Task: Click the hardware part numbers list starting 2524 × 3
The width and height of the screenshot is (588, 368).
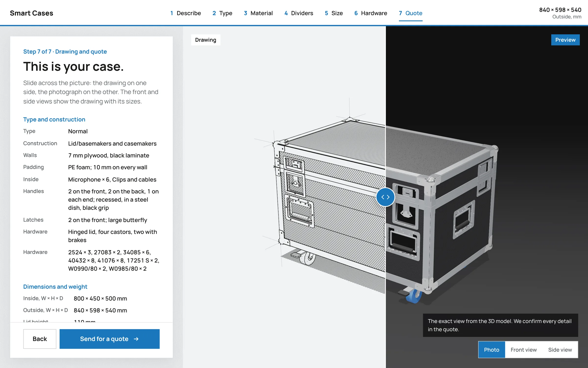Action: click(x=114, y=260)
